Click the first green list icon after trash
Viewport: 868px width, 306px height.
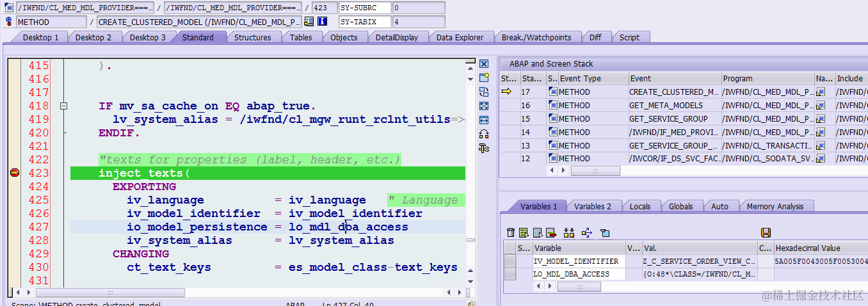click(x=524, y=232)
